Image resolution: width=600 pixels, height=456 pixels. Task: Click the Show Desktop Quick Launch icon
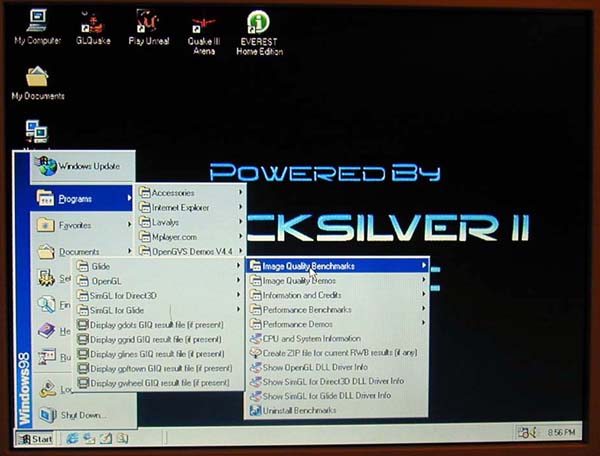point(105,438)
